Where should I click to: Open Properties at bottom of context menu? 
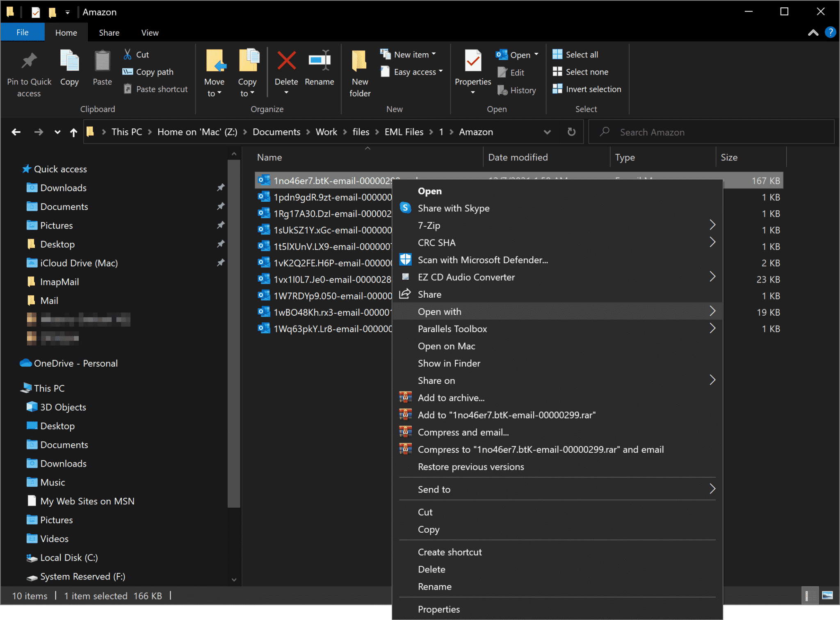pyautogui.click(x=558, y=609)
